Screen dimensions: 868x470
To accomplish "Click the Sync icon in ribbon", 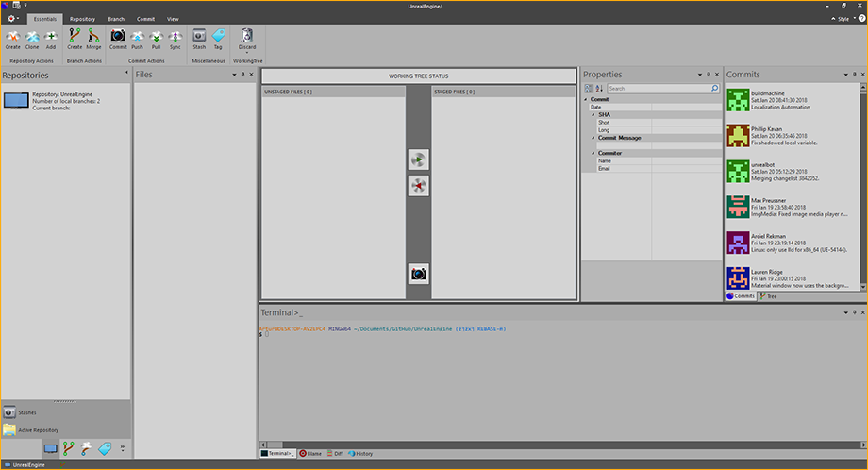I will (175, 37).
